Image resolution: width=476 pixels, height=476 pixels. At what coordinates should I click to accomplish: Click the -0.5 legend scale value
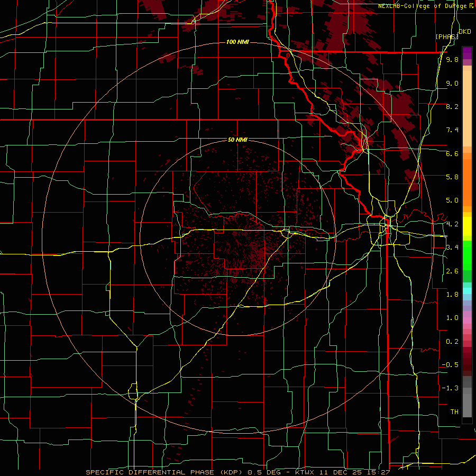click(450, 365)
